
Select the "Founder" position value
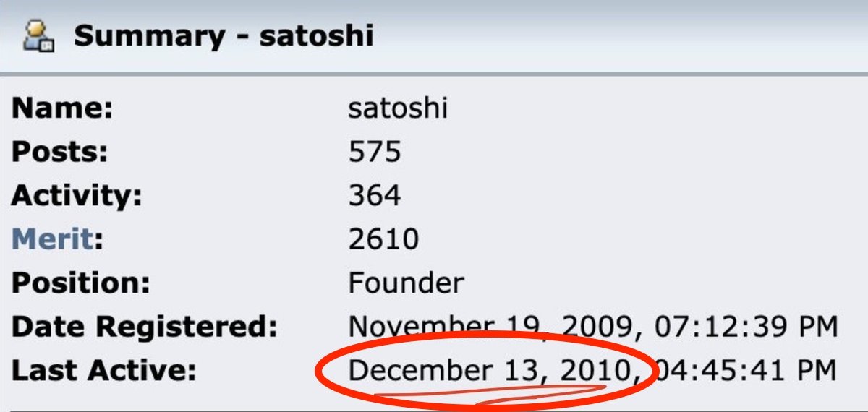pyautogui.click(x=406, y=283)
